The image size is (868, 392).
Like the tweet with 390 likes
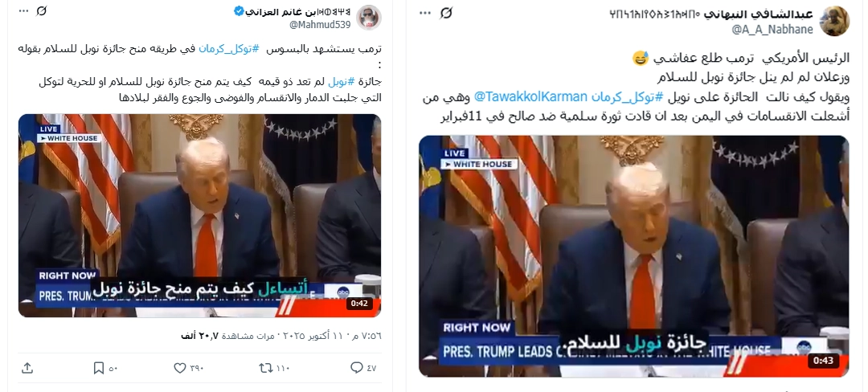tap(180, 368)
